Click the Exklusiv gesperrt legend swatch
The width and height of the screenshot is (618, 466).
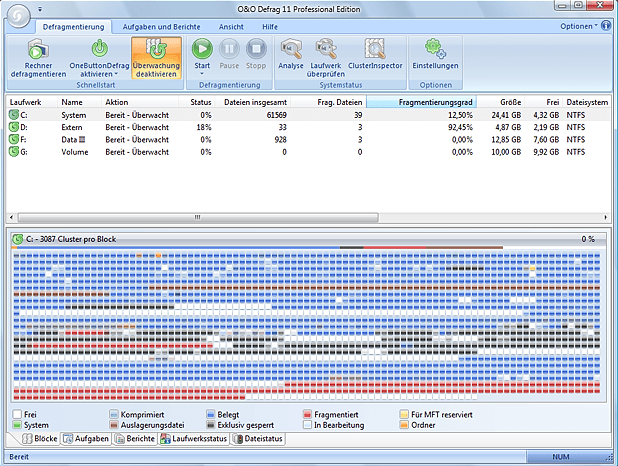(x=211, y=425)
